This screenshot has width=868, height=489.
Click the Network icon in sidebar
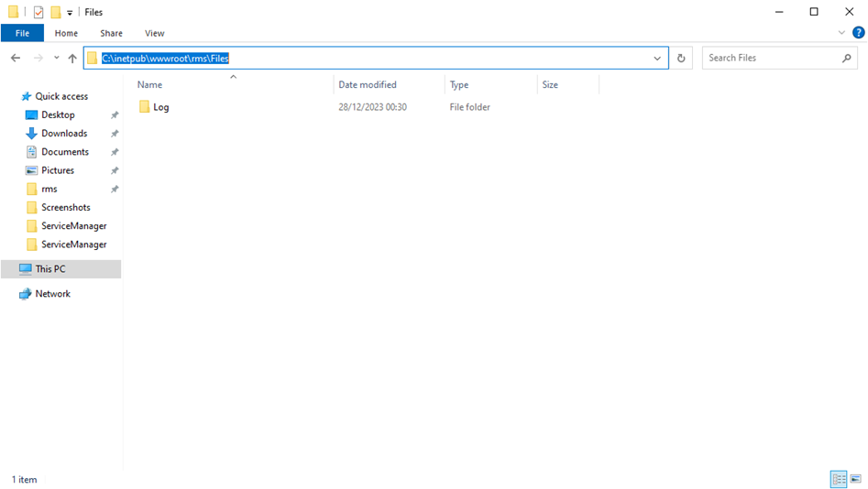pos(25,294)
